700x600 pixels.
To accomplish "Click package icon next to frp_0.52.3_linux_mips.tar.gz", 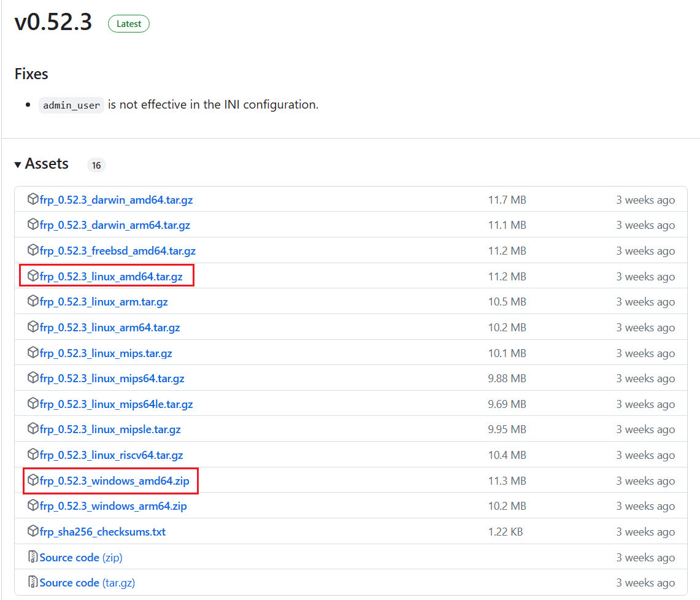I will 33,353.
